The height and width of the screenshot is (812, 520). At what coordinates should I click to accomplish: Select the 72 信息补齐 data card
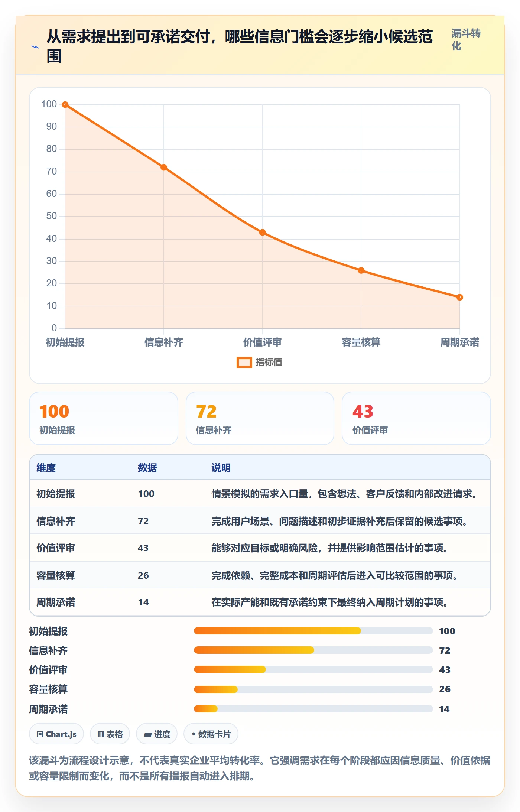(x=260, y=418)
